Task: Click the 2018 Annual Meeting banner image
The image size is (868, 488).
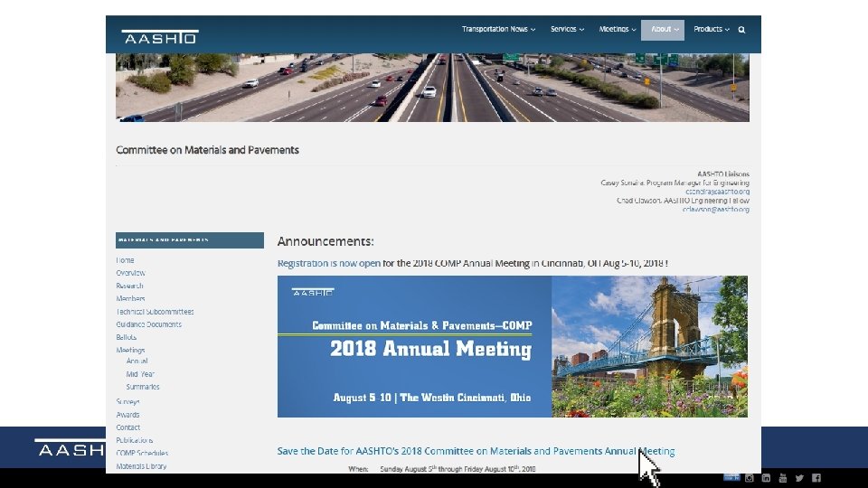Action: [513, 346]
